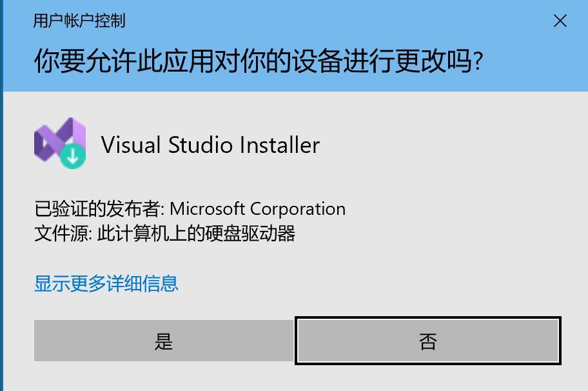Click the green download arrow badge
Viewport: 588px width, 391px height.
(x=73, y=156)
